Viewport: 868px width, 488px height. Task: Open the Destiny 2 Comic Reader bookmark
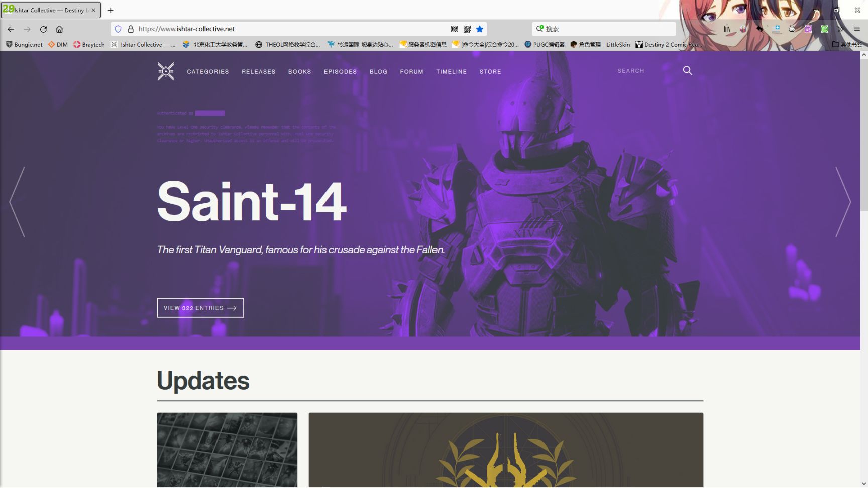coord(669,44)
